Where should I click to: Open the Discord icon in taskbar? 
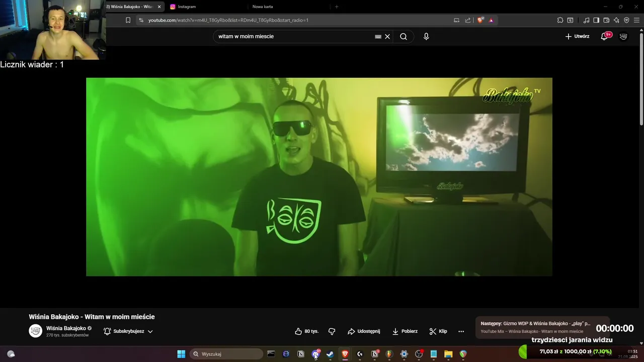[315, 354]
